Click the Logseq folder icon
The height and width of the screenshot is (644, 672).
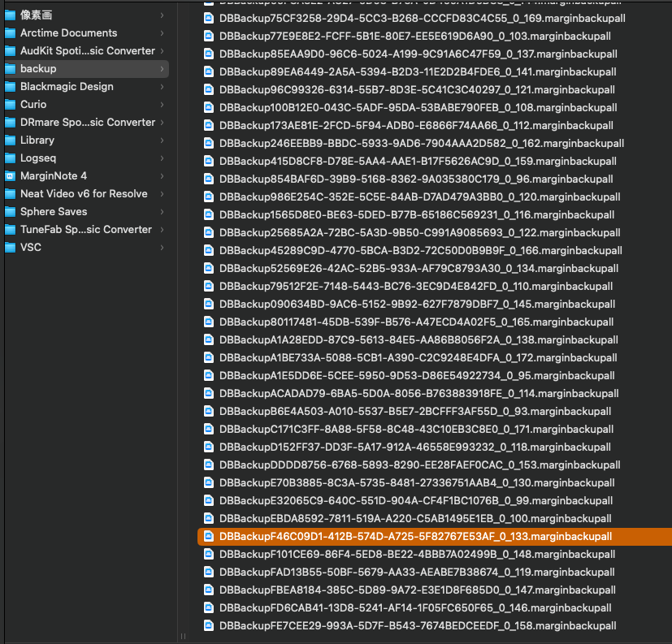pos(10,158)
